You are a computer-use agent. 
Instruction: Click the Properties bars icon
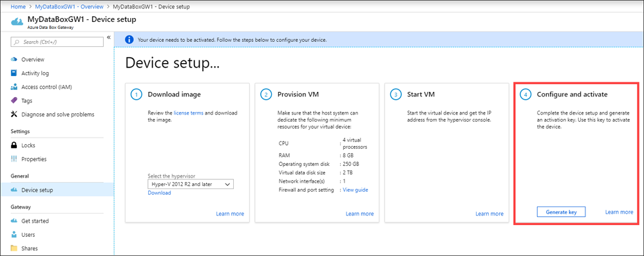click(14, 159)
